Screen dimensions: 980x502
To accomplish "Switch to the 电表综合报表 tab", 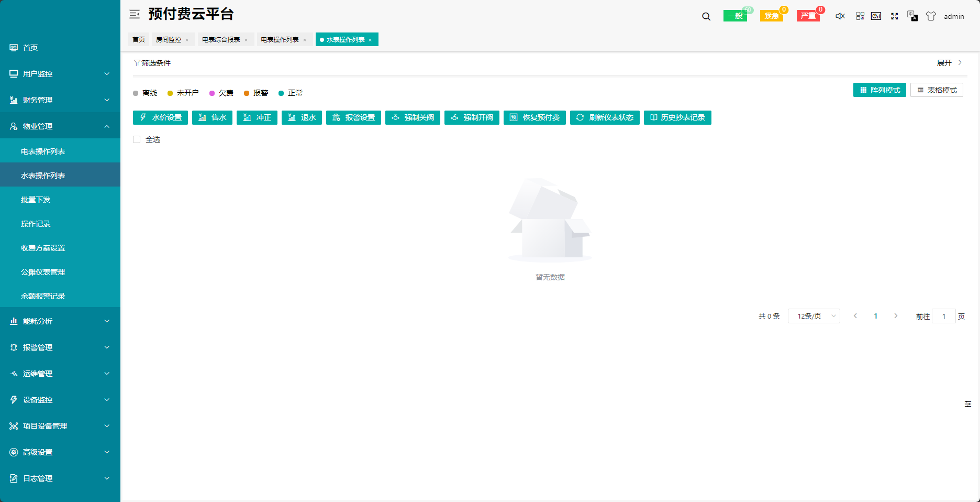I will pyautogui.click(x=221, y=40).
